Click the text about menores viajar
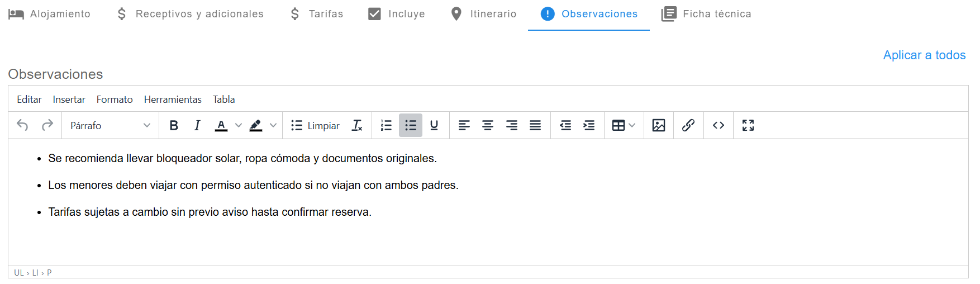The image size is (980, 284). (253, 185)
